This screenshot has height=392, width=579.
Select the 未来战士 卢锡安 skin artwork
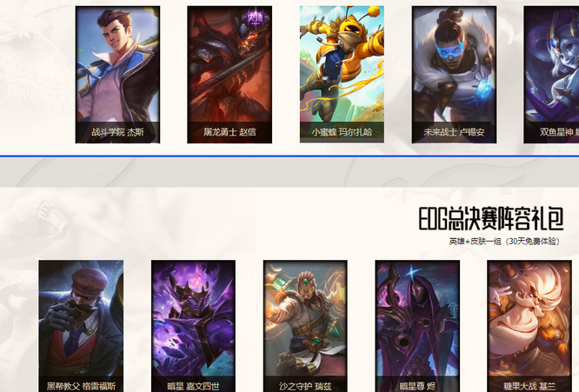(x=454, y=75)
